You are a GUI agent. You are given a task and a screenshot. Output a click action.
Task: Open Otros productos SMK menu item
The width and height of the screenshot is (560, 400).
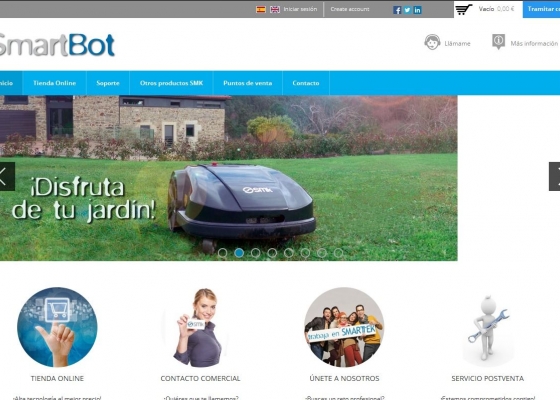(x=171, y=83)
